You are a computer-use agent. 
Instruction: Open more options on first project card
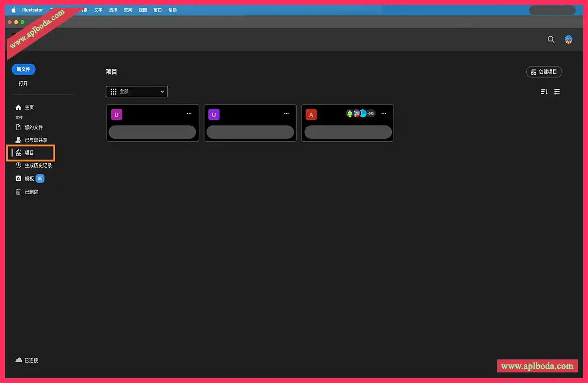(189, 114)
